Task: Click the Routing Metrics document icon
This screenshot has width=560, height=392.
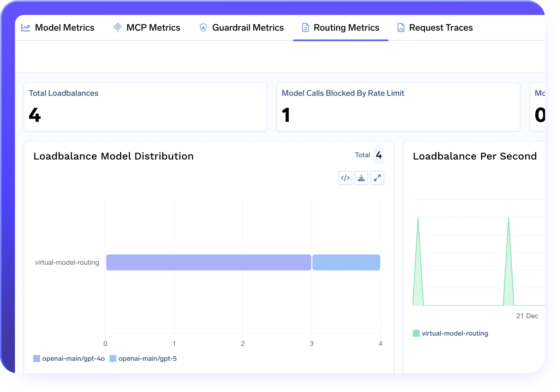Action: click(305, 27)
